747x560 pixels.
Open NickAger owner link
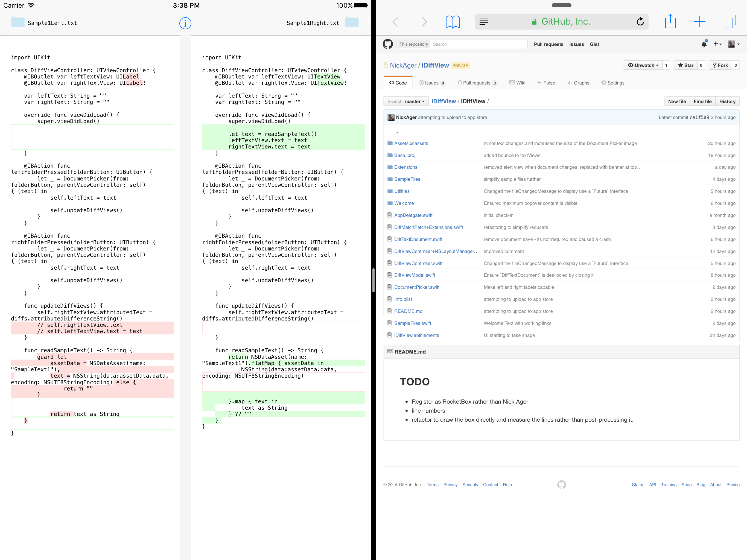403,65
